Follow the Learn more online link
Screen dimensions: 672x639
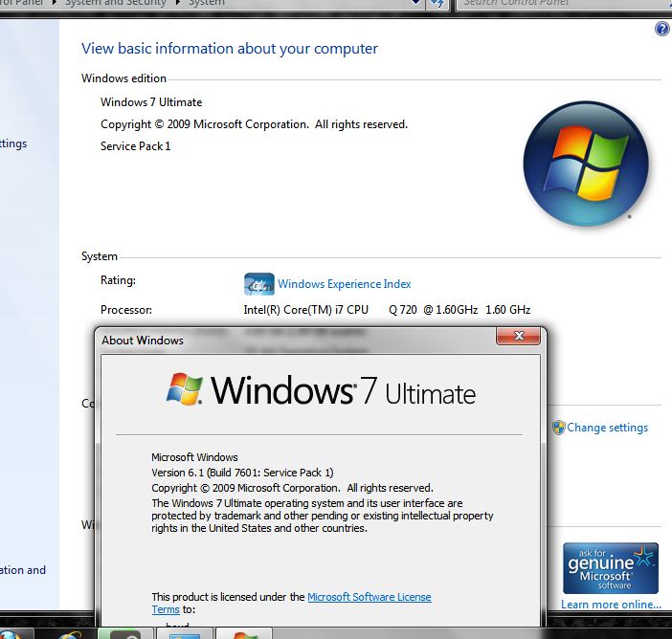pyautogui.click(x=611, y=605)
